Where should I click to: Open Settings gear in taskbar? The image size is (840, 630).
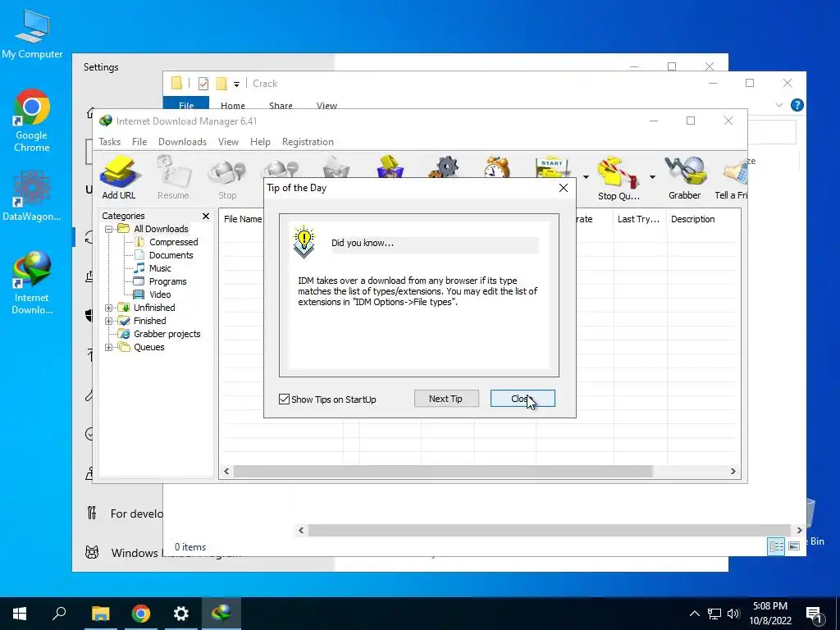pyautogui.click(x=181, y=614)
